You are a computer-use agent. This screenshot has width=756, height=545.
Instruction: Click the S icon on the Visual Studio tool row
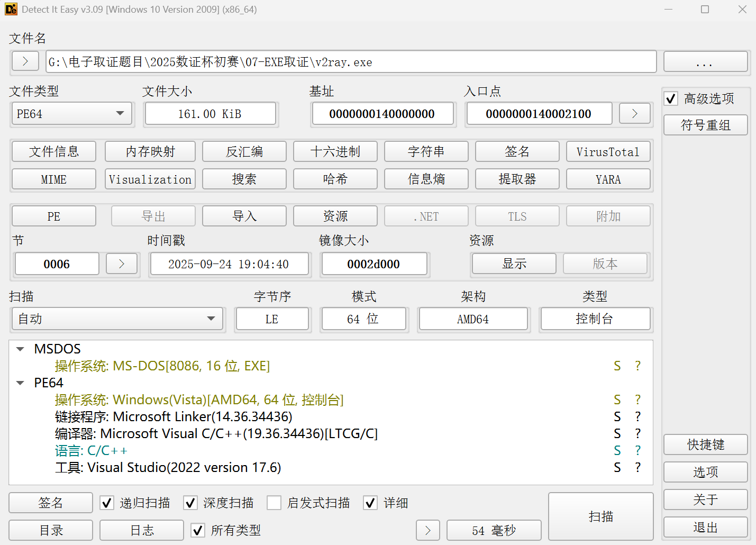point(617,468)
